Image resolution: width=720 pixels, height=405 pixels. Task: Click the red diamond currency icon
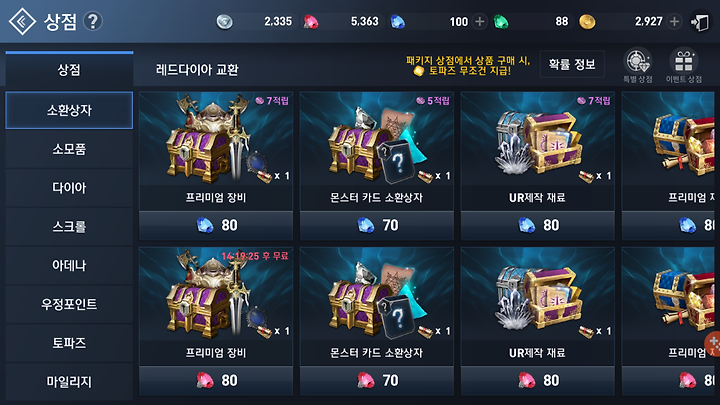311,22
